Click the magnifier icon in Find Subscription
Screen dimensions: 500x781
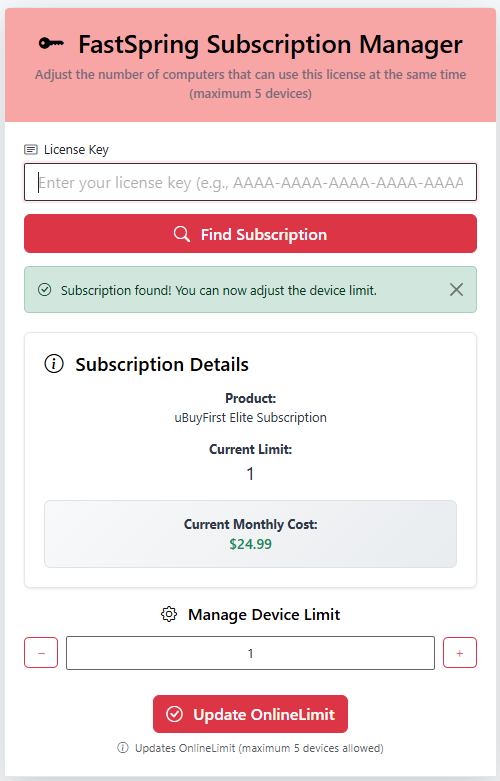[x=182, y=234]
